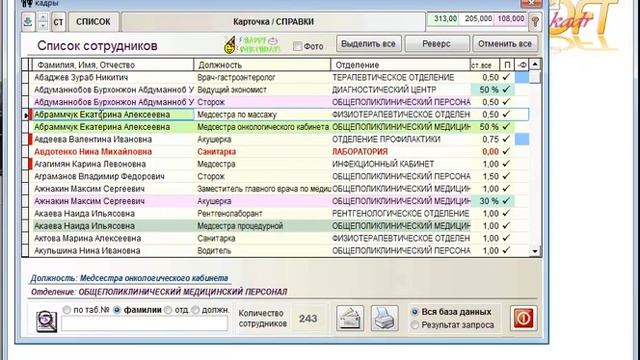The width and height of the screenshot is (640, 360).
Task: Click the printer icon button
Action: point(384,318)
